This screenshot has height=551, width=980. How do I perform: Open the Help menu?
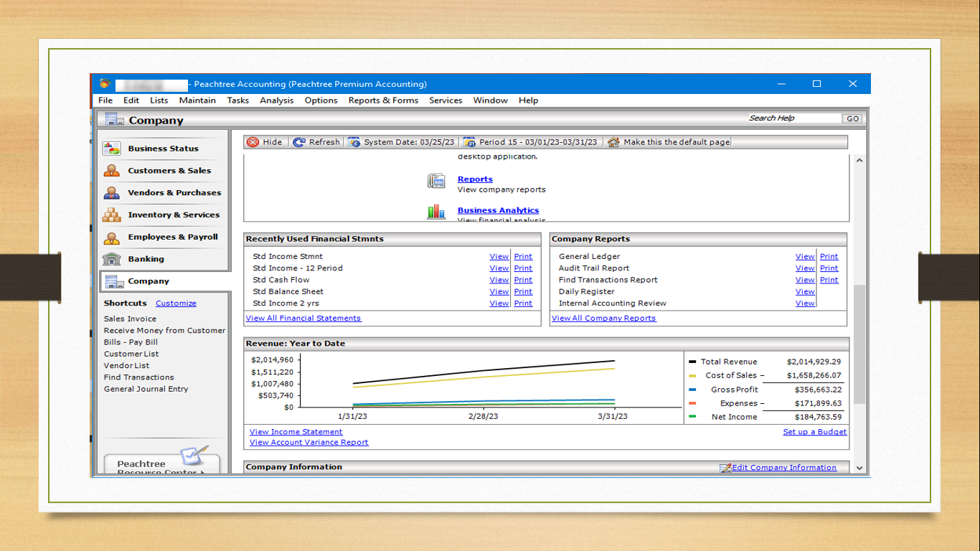pos(528,100)
